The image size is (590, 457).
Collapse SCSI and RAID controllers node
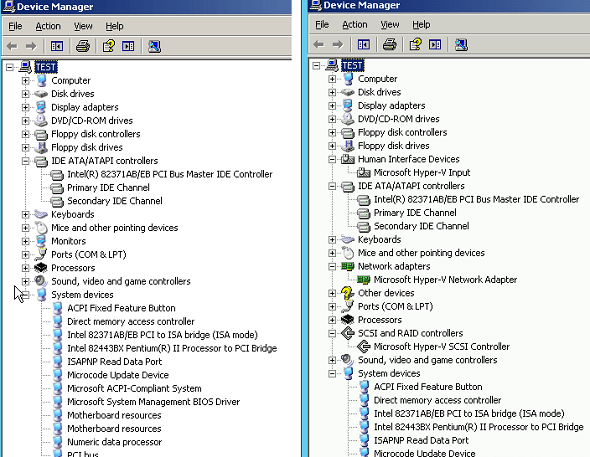(x=332, y=333)
